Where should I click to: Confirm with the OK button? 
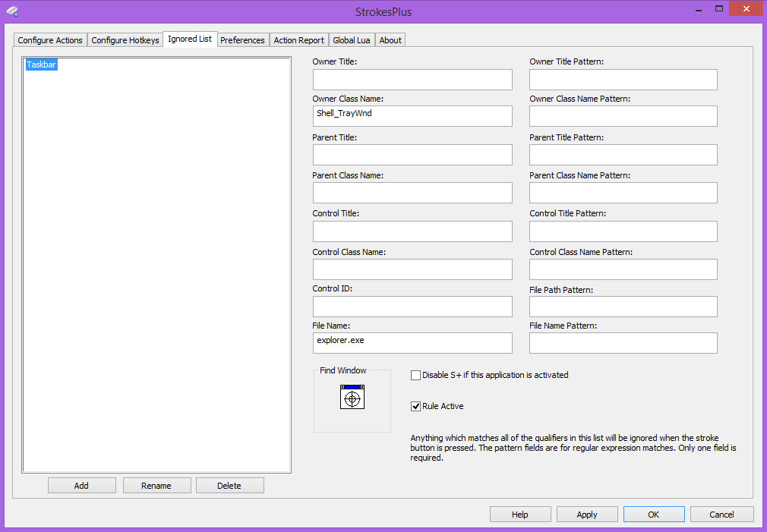(x=654, y=515)
